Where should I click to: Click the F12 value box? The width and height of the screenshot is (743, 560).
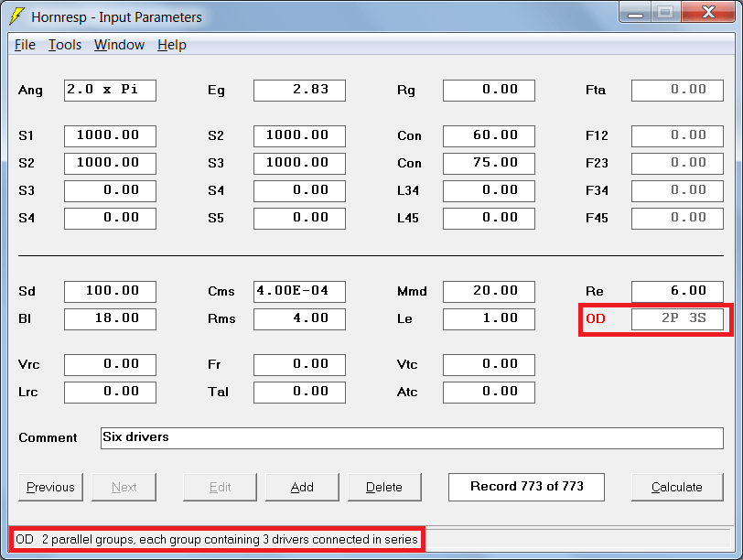(678, 136)
